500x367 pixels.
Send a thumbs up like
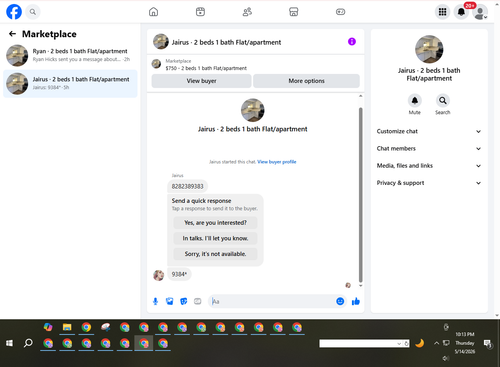click(x=356, y=302)
